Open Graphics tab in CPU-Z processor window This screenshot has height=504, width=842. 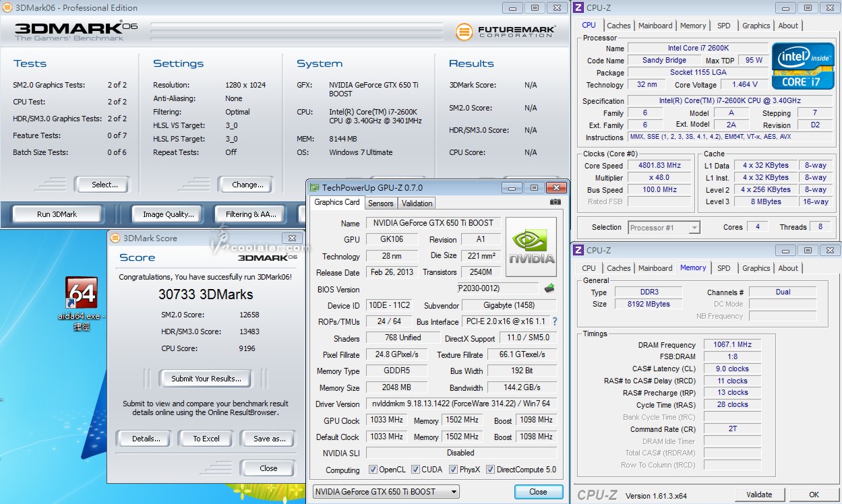756,26
